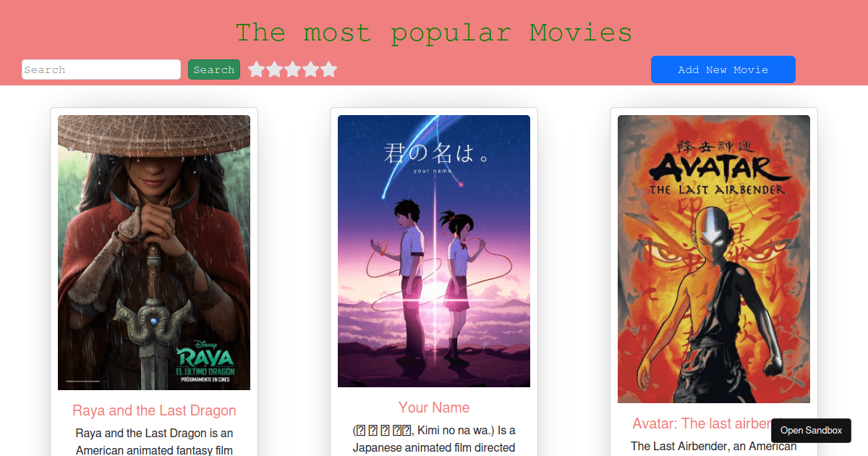The width and height of the screenshot is (868, 456).
Task: Select the fourth rating star
Action: click(311, 69)
